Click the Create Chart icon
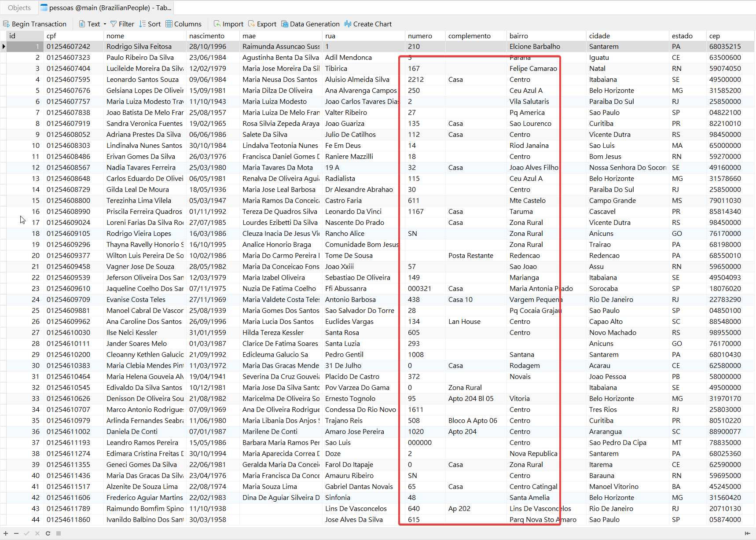The image size is (756, 540). coord(348,24)
